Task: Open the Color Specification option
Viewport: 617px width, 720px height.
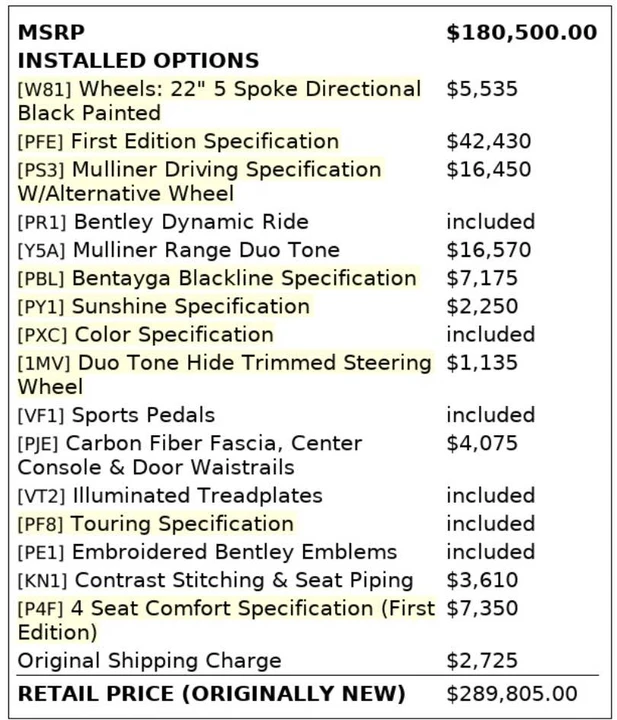Action: [x=146, y=334]
